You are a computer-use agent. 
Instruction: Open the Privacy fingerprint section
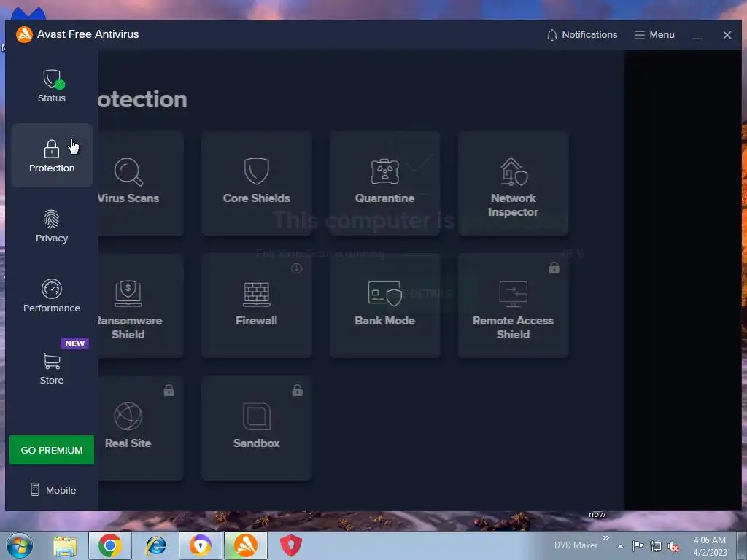[x=52, y=226]
